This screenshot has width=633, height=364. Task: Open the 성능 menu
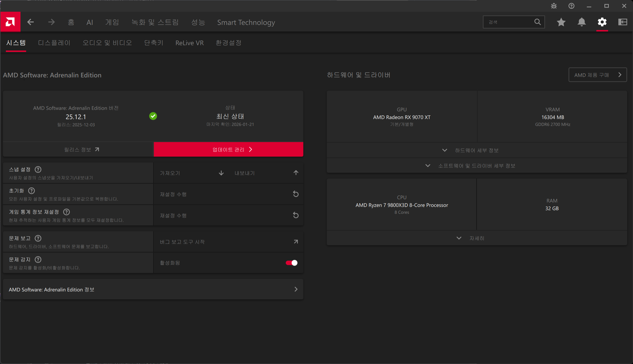[198, 22]
